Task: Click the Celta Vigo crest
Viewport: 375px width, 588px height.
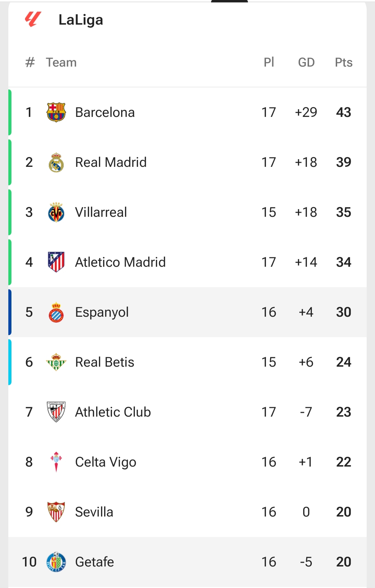Action: pyautogui.click(x=56, y=462)
